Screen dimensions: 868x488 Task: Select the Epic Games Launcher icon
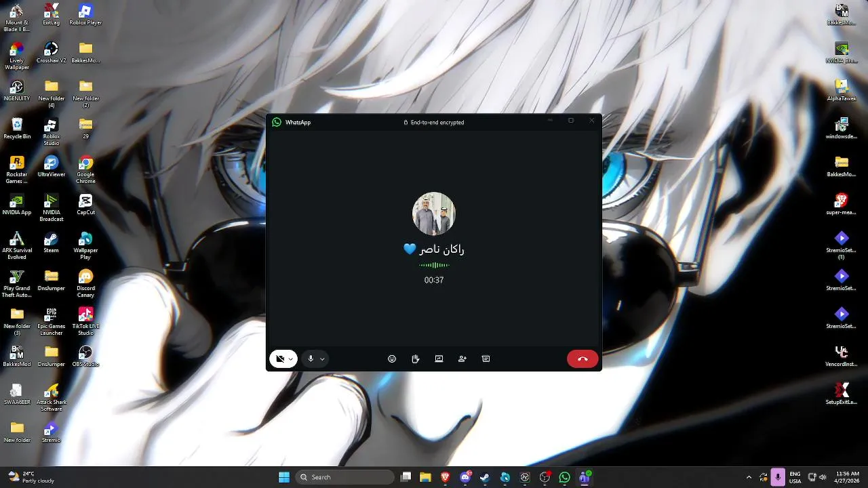click(x=51, y=321)
